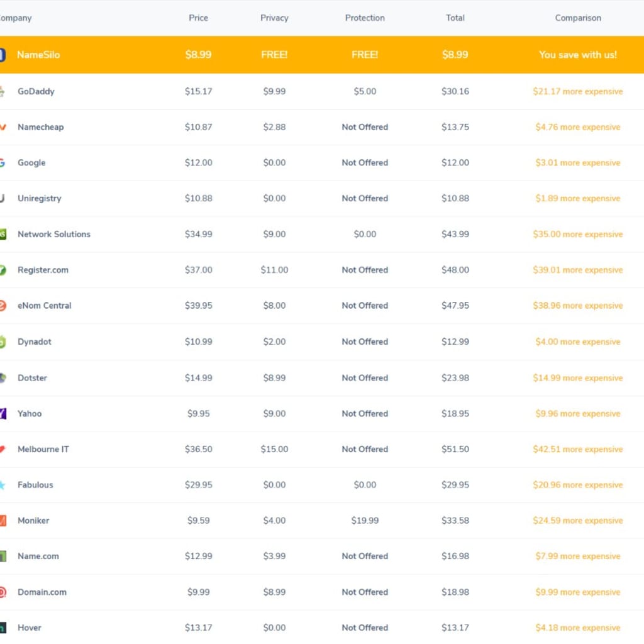
Task: Select the GoDaddy company name
Action: coord(36,91)
